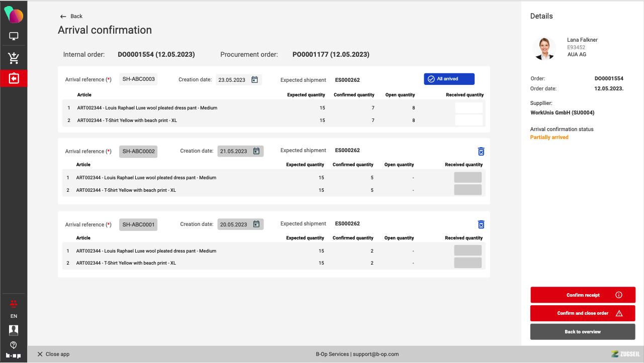The width and height of the screenshot is (644, 363).
Task: Select the red arrival confirmation sidebar icon
Action: click(x=14, y=78)
